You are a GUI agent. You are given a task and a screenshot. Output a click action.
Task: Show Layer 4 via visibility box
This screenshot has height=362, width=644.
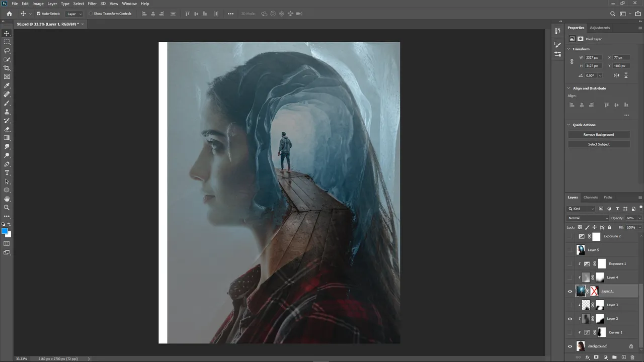570,278
